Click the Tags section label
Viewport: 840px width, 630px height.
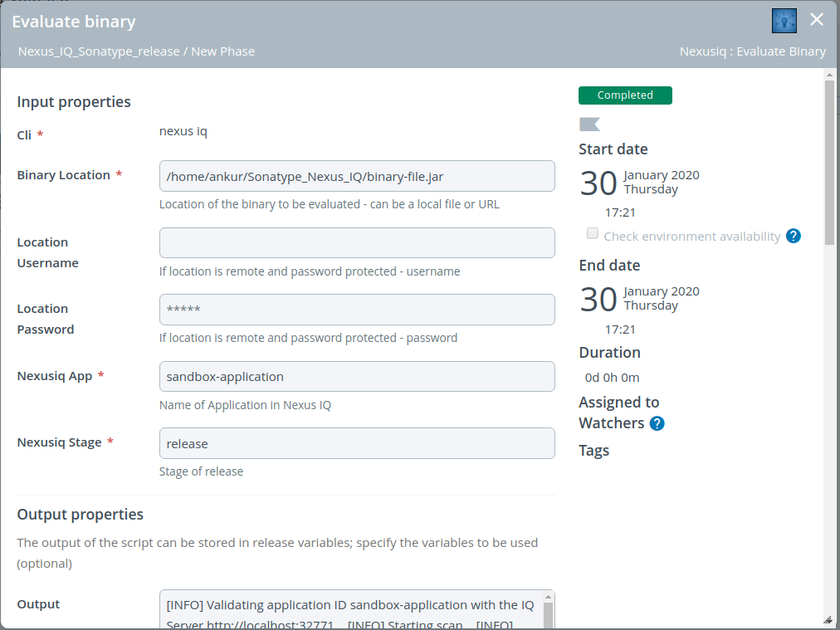(x=593, y=451)
